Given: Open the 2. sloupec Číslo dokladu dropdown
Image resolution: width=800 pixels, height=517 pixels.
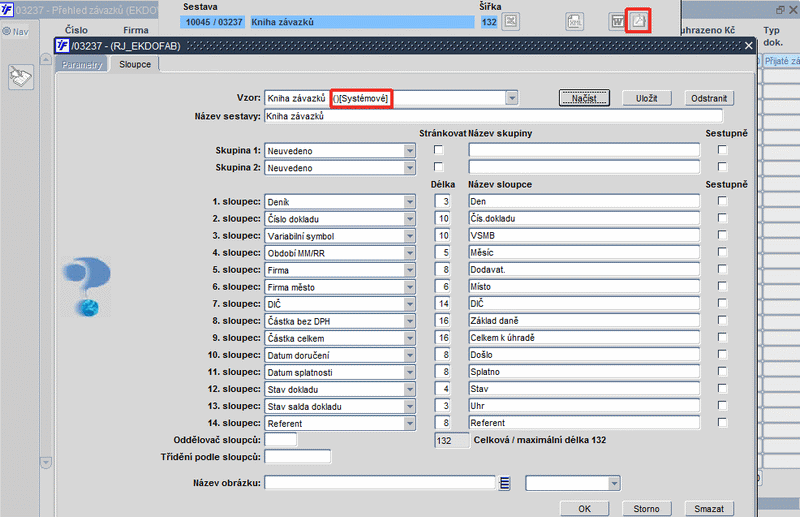Looking at the screenshot, I should 409,218.
